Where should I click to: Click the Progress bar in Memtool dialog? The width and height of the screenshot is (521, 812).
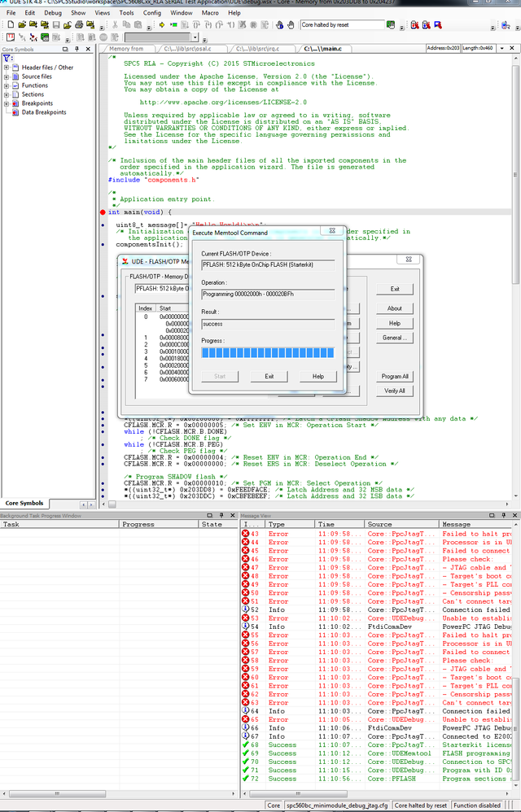[x=268, y=352]
